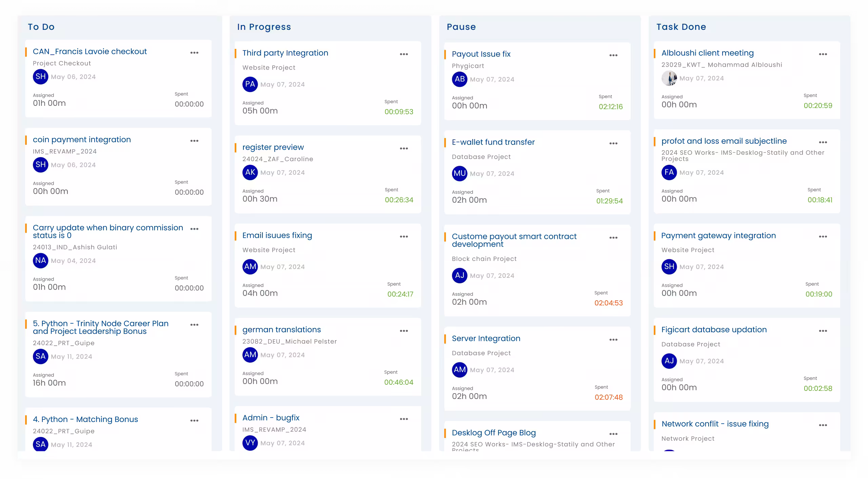Click PA assignee avatar on Third party Integration
This screenshot has width=868, height=479.
pos(250,84)
